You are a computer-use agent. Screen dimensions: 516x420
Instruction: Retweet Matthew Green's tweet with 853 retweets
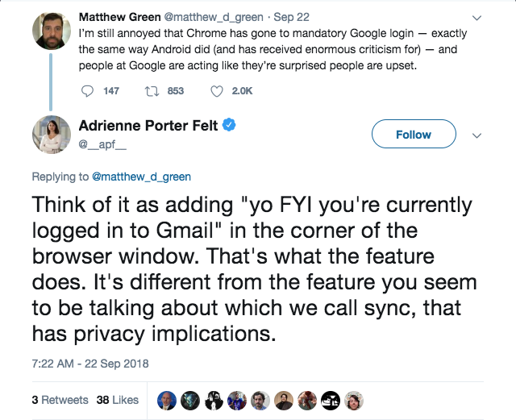coord(150,91)
